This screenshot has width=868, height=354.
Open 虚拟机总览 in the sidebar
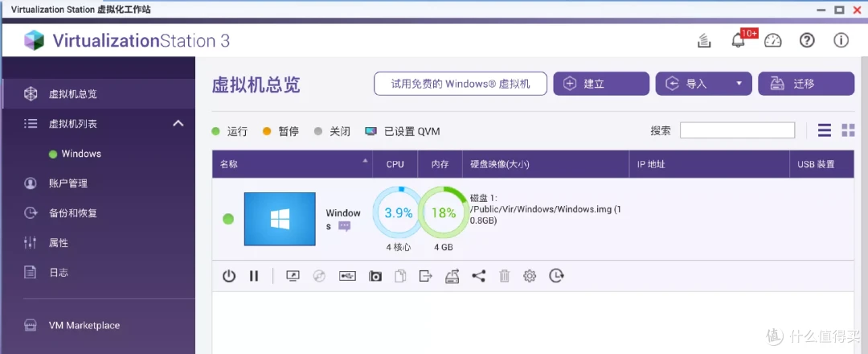pos(97,93)
